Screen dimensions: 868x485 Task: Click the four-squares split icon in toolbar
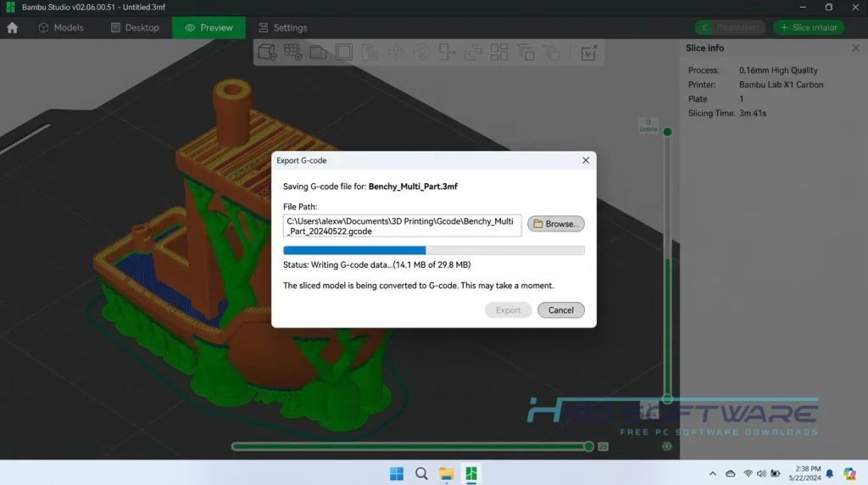click(x=498, y=52)
